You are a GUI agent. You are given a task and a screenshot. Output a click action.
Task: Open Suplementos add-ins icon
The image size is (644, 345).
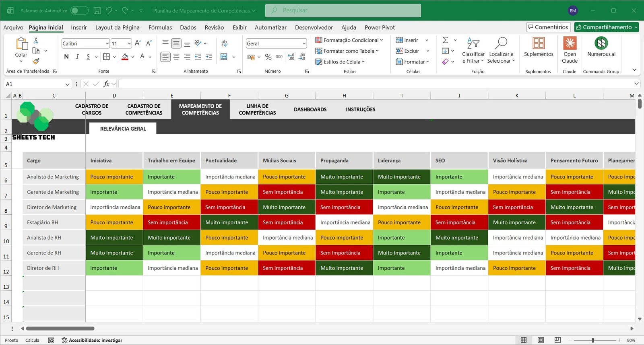(539, 47)
